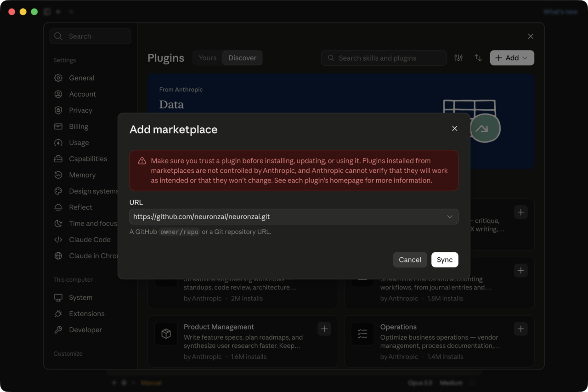Select the Usage gauge icon
The image size is (588, 392).
(58, 143)
